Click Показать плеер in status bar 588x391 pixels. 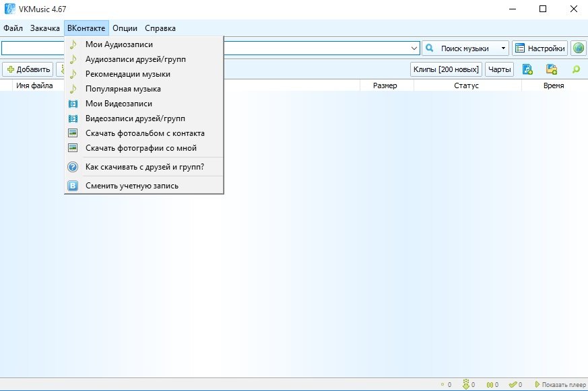[x=560, y=385]
